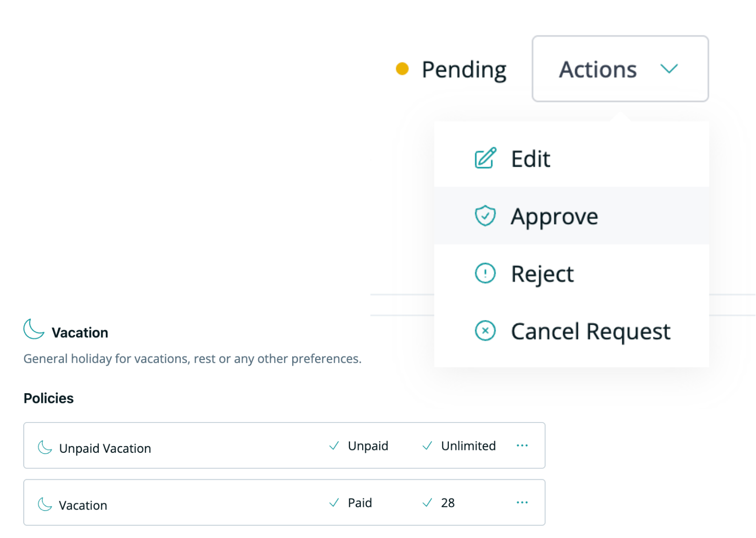This screenshot has width=756, height=538.
Task: Click the Paid checkmark on Vacation policy
Action: pyautogui.click(x=334, y=503)
